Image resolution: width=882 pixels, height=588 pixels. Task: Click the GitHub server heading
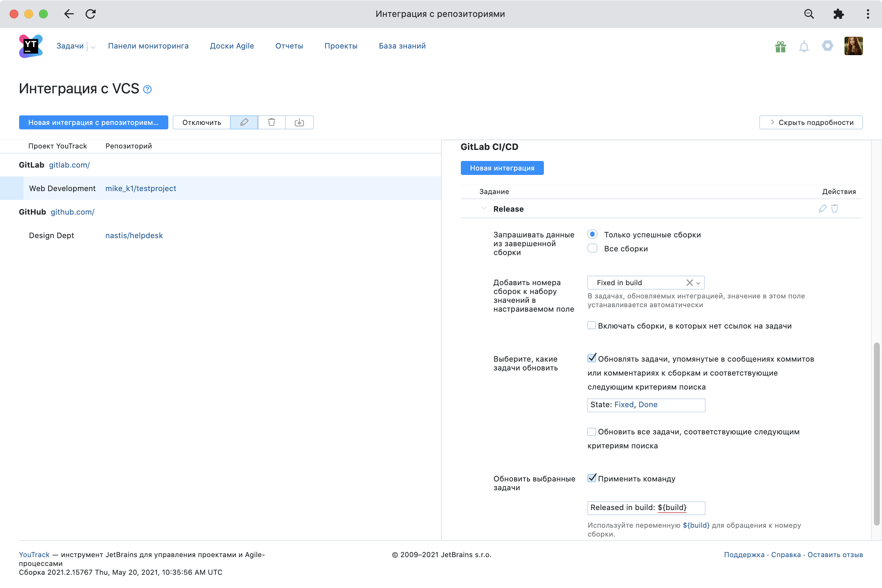tap(33, 212)
